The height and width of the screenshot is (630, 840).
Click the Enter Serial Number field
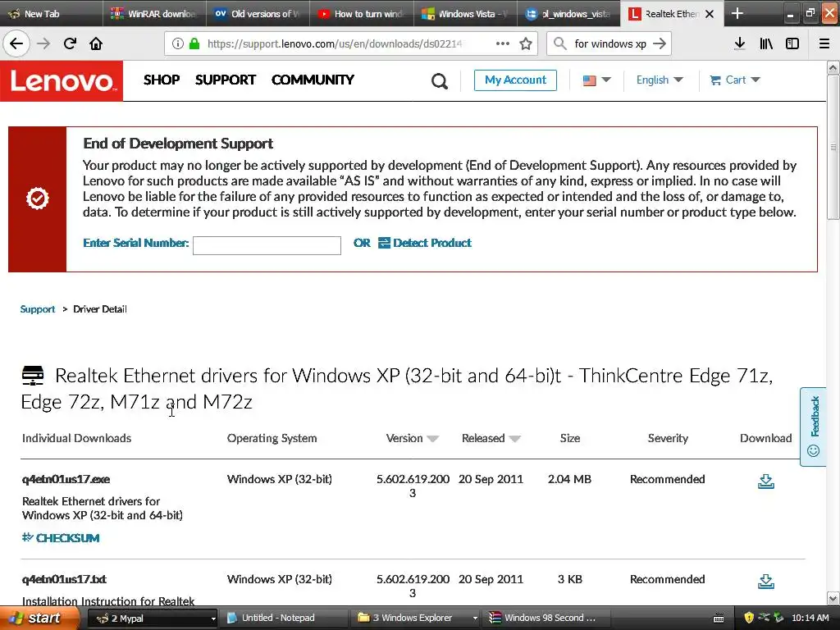coord(267,245)
